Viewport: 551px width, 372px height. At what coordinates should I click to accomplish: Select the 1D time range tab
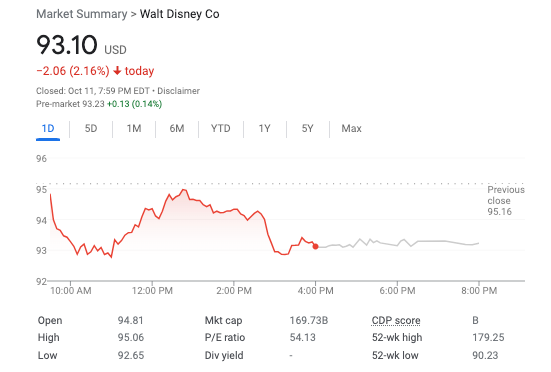point(48,129)
